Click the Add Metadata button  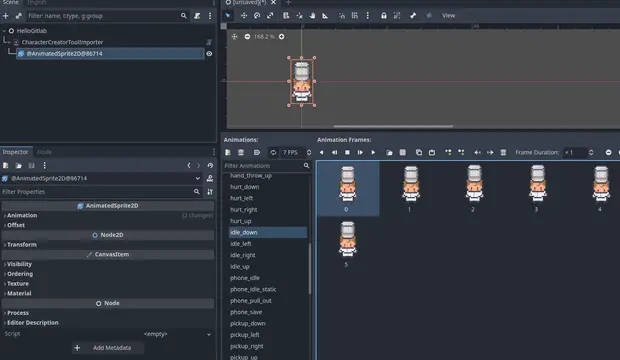(x=108, y=348)
